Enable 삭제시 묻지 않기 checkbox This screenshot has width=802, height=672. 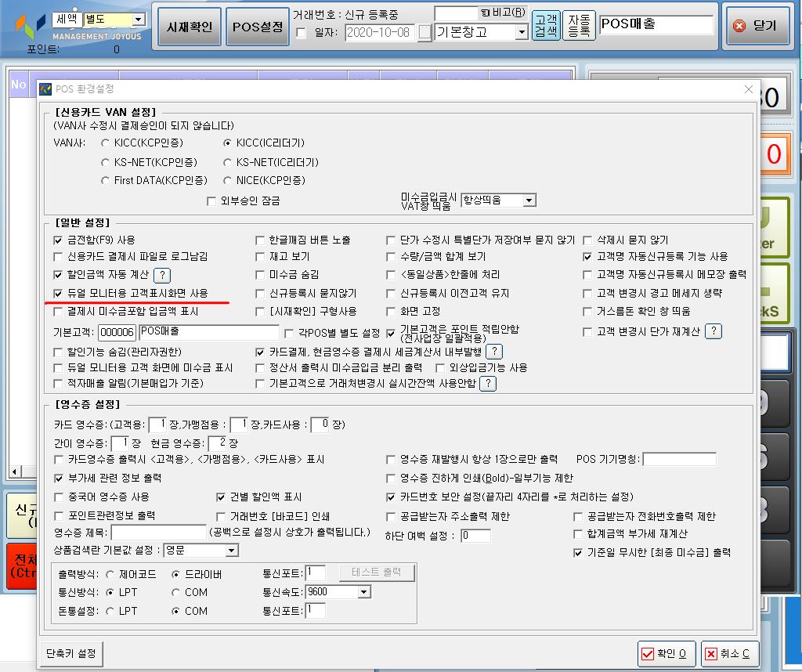pyautogui.click(x=587, y=240)
